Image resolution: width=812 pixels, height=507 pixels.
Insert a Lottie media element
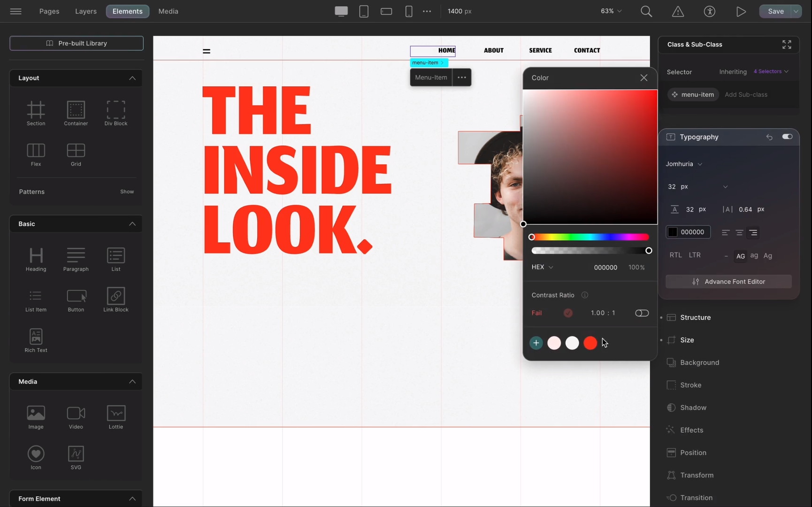[x=115, y=417]
